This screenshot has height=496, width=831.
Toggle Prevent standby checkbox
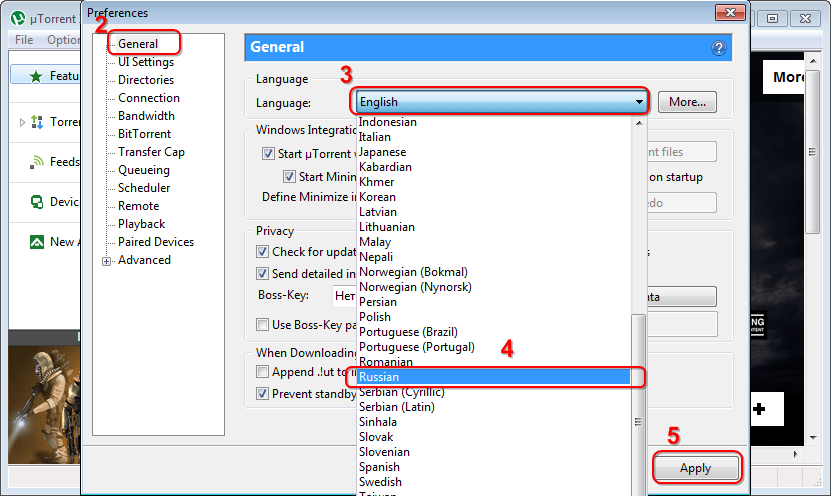(x=262, y=394)
